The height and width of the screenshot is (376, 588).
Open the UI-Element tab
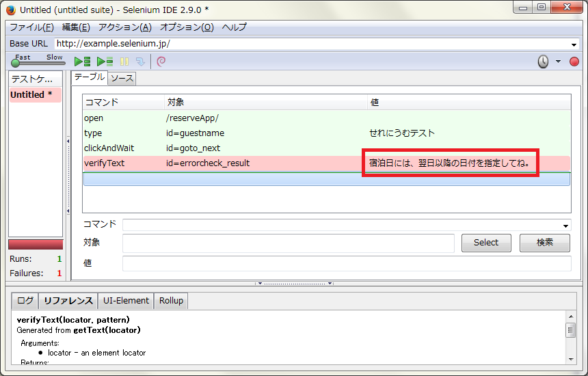(x=126, y=301)
